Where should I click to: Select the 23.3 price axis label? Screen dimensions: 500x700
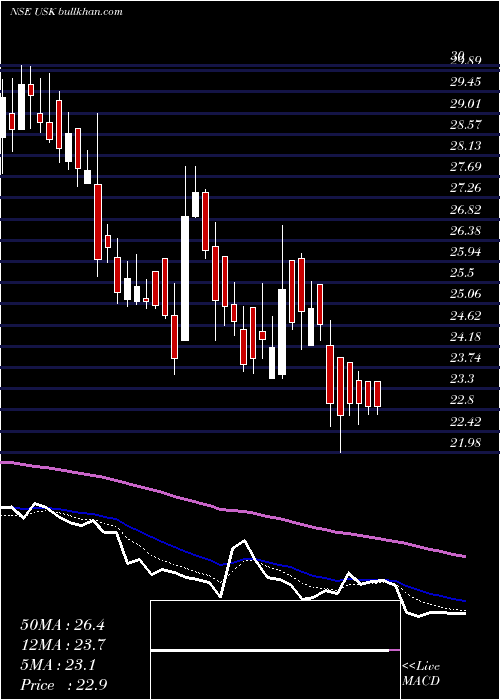tap(462, 379)
